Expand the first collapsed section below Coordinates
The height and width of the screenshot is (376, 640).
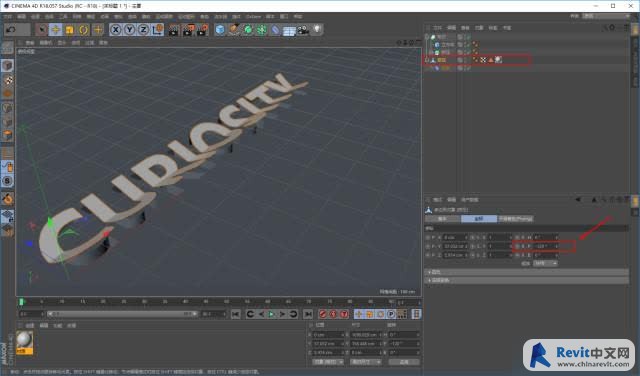[x=527, y=272]
